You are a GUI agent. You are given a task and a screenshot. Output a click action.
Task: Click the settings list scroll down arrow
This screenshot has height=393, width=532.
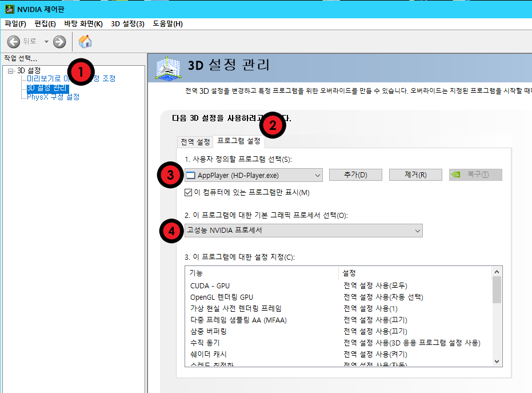pos(497,362)
